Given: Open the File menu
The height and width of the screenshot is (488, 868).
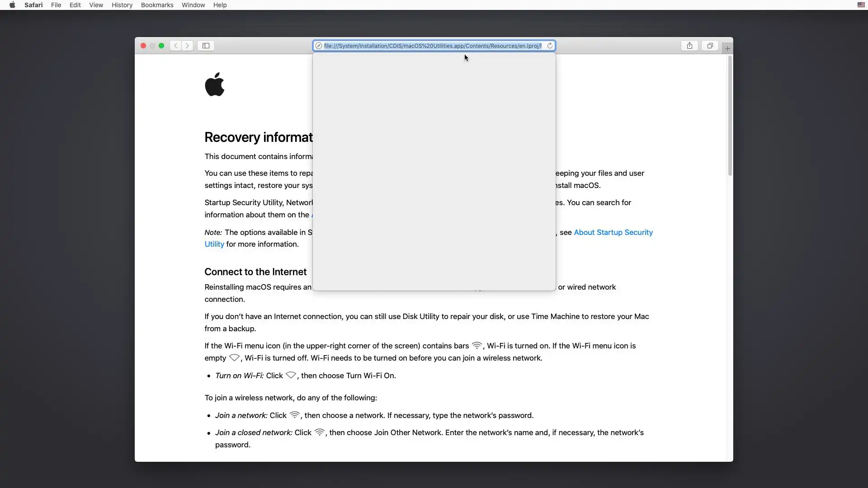Looking at the screenshot, I should click(56, 5).
